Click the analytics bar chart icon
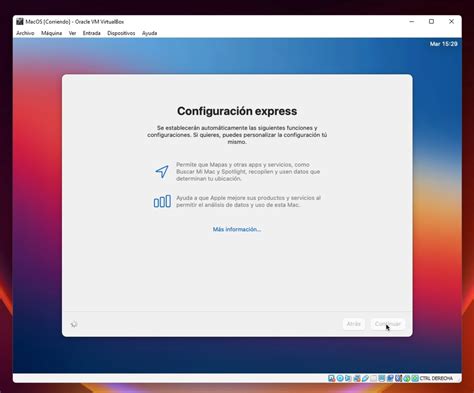Viewport: 474px width, 393px height. 162,201
